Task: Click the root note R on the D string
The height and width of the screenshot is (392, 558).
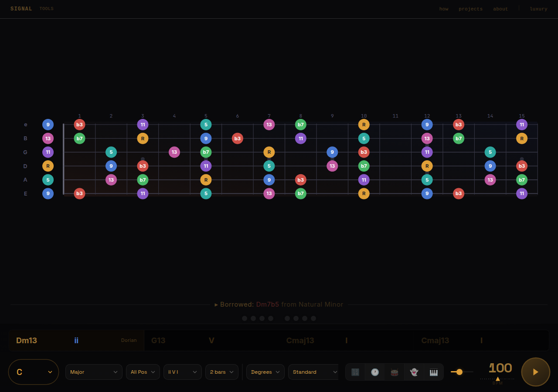Action: (48, 166)
